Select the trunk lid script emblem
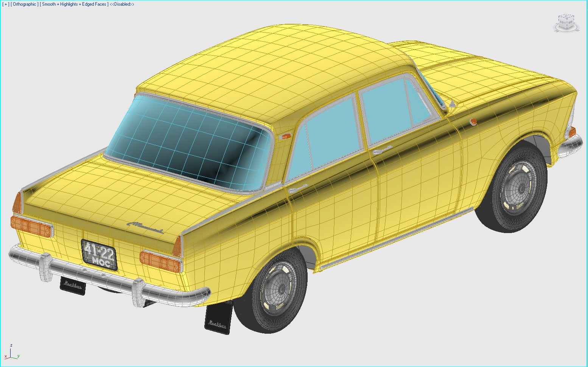The height and width of the screenshot is (367, 588). coord(145,227)
